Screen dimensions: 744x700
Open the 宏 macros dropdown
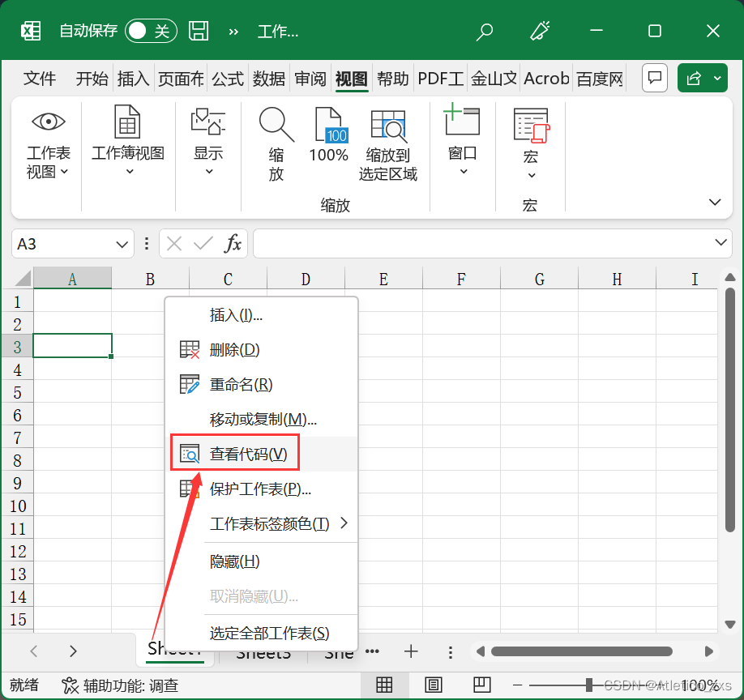pos(531,143)
